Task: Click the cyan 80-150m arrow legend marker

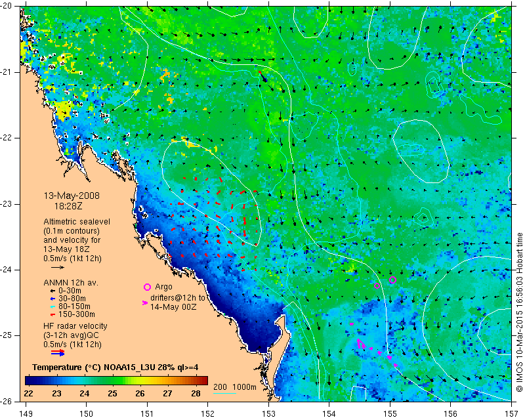Action: tap(52, 306)
